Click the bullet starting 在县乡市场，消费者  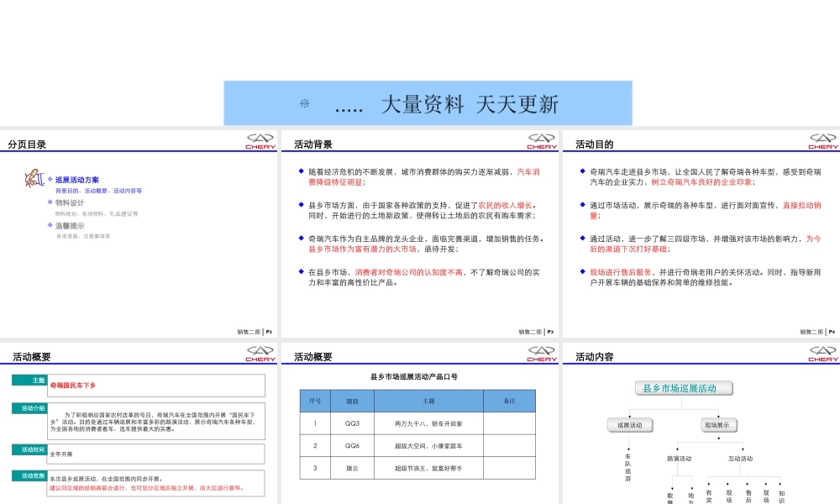pyautogui.click(x=424, y=277)
